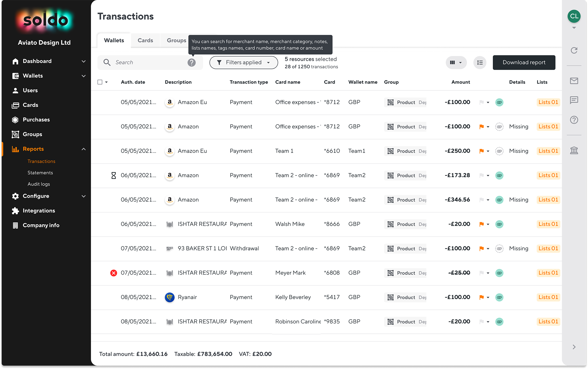Switch to the Cards tab
Viewport: 588px width, 369px height.
pos(145,40)
